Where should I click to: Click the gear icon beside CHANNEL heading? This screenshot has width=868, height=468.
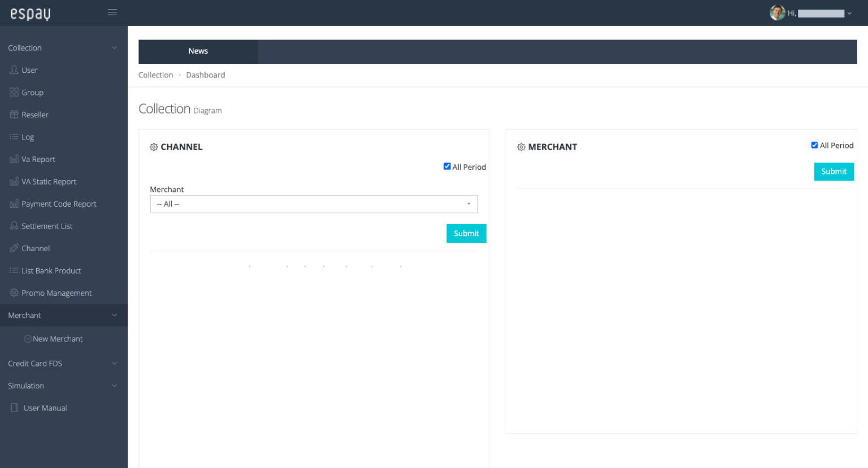[153, 147]
